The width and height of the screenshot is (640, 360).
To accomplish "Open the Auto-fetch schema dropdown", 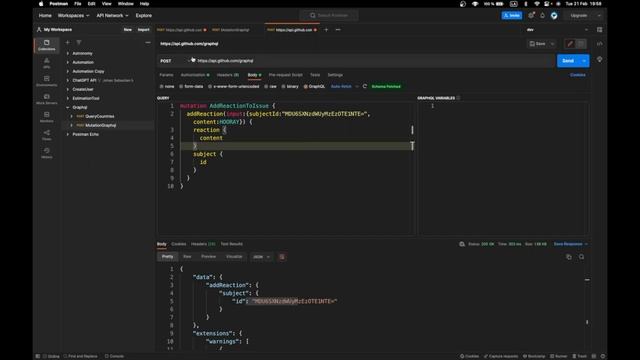I will [344, 87].
